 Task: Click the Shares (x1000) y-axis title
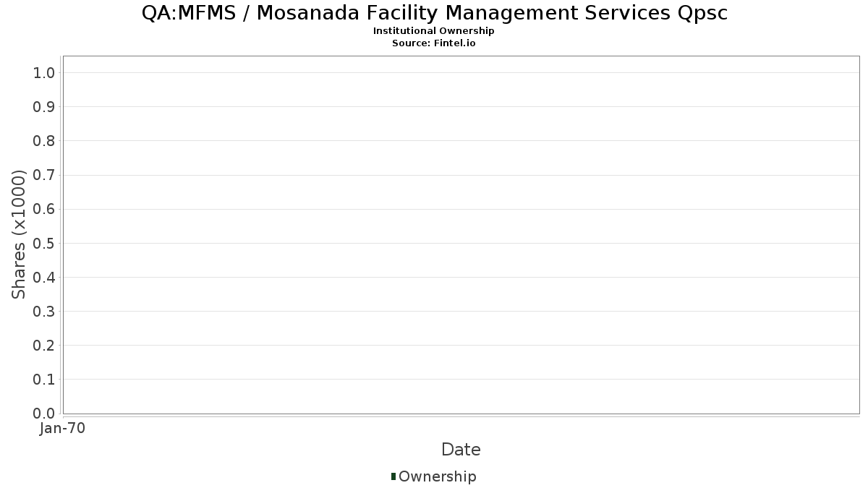20,234
